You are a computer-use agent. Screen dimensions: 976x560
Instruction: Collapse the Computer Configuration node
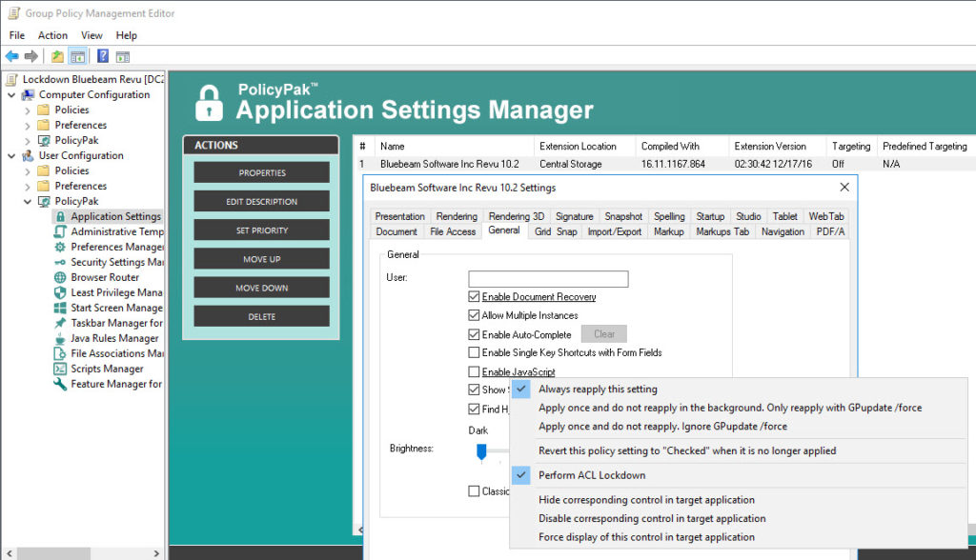11,95
